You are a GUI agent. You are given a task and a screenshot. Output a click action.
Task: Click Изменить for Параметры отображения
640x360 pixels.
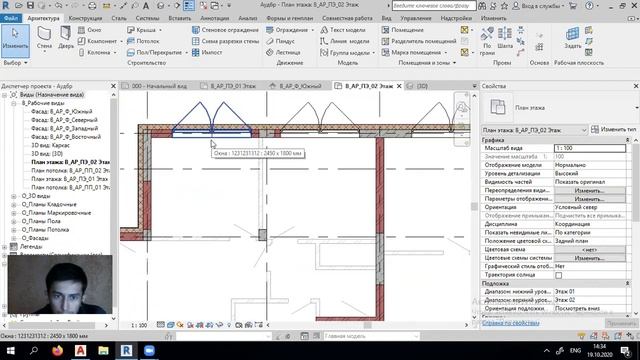589,199
